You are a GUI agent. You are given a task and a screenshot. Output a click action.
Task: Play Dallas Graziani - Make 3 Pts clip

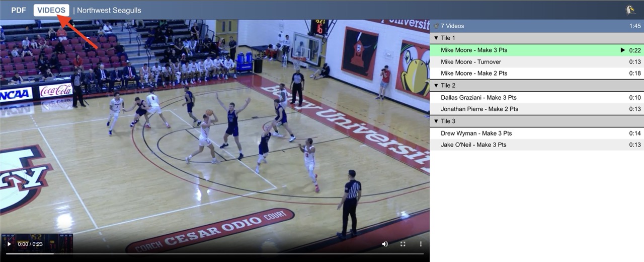537,98
